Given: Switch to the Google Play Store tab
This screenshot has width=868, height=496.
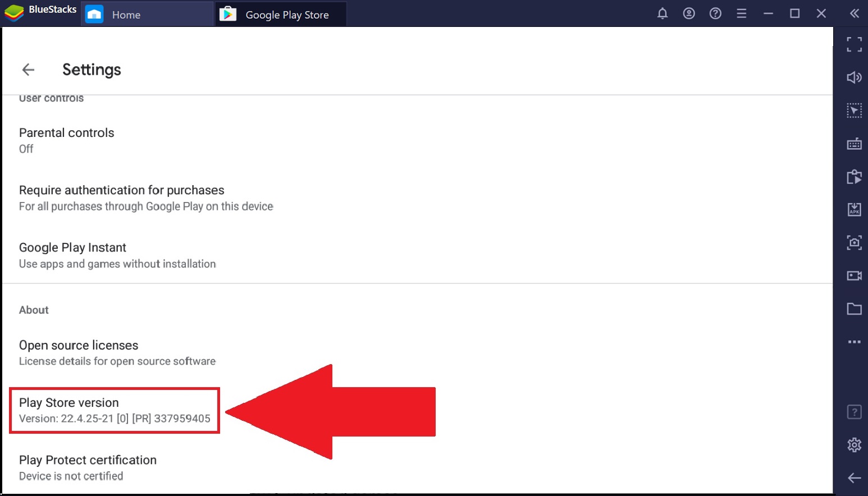Looking at the screenshot, I should (x=281, y=14).
